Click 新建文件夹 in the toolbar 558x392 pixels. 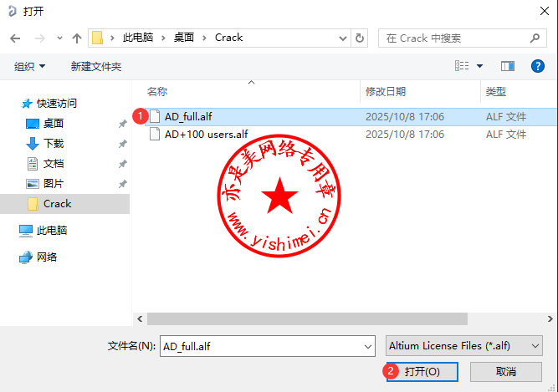[96, 66]
